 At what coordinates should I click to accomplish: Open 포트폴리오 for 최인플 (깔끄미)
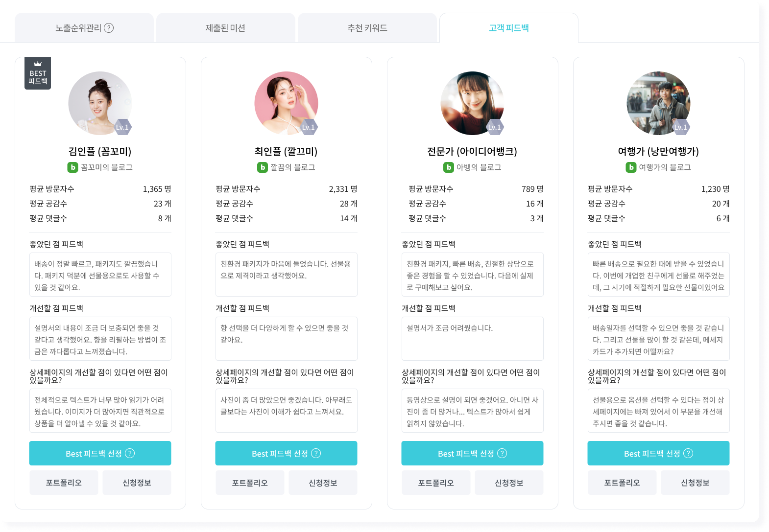tap(250, 483)
